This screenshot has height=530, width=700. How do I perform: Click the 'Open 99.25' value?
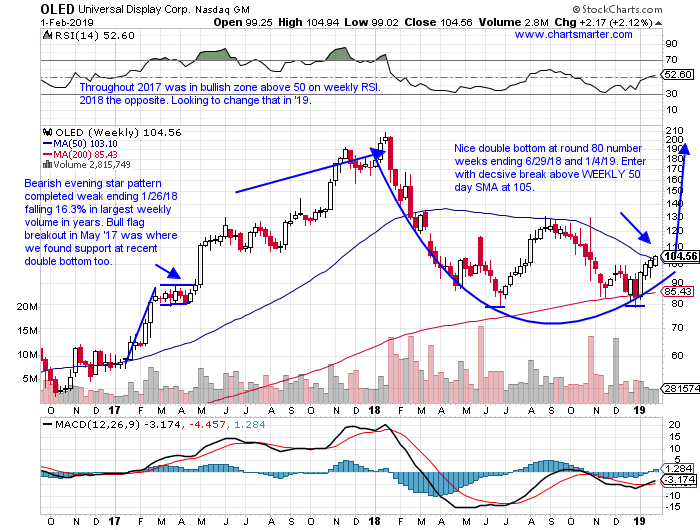coord(243,22)
